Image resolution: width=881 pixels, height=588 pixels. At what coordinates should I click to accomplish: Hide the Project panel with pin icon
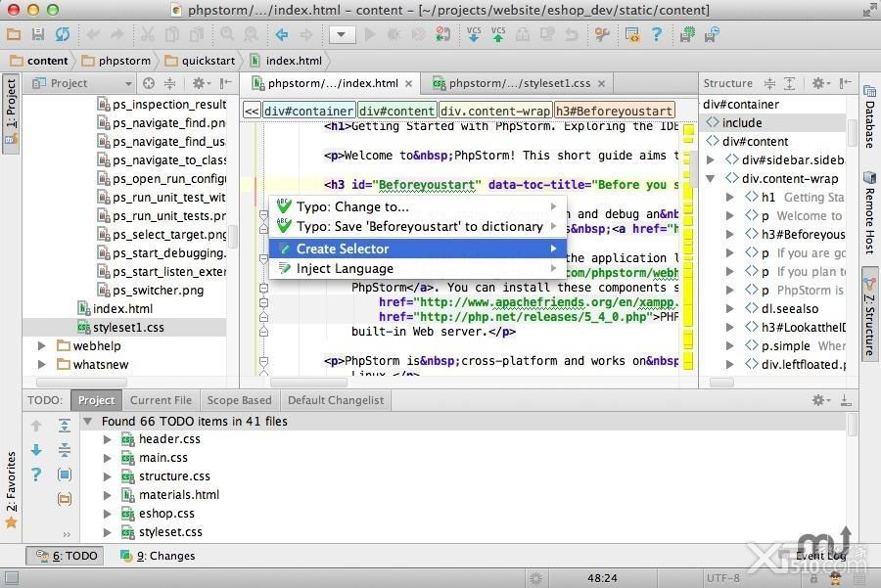coord(226,84)
